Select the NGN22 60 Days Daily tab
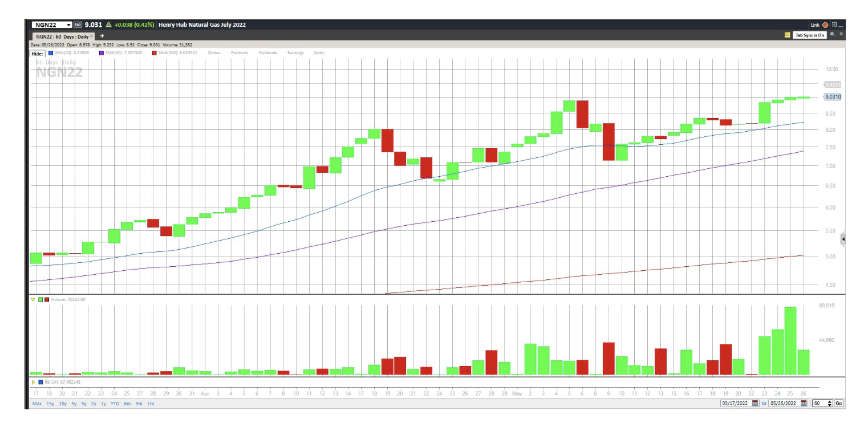Image resolution: width=868 pixels, height=431 pixels. [x=59, y=36]
